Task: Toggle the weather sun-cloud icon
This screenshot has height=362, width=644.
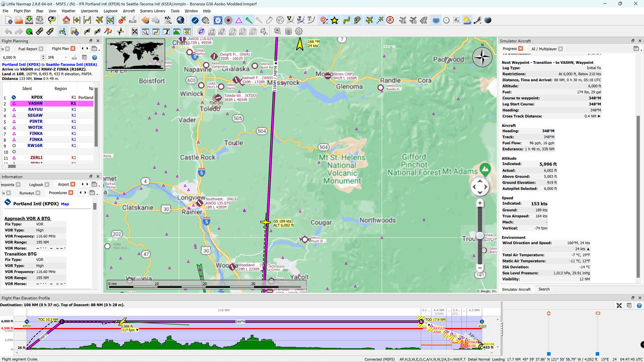Action: click(x=467, y=20)
